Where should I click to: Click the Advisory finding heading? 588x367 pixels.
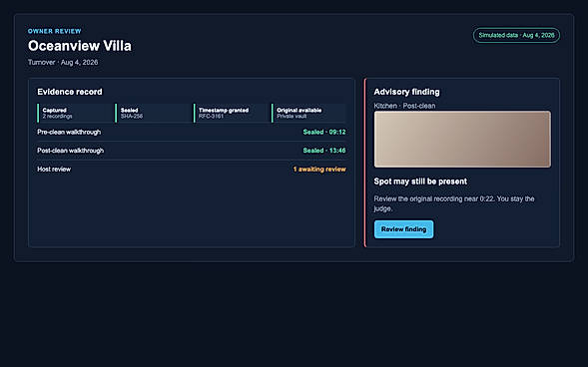pyautogui.click(x=406, y=92)
